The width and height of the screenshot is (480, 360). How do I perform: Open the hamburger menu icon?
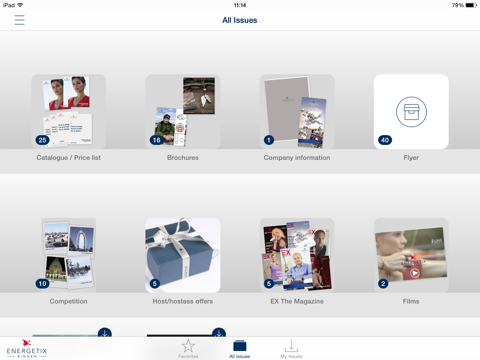click(19, 20)
